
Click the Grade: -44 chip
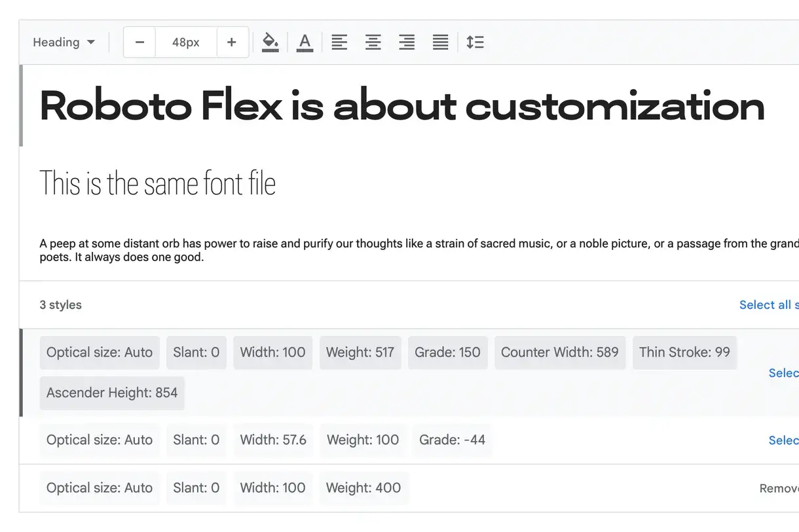click(x=453, y=440)
